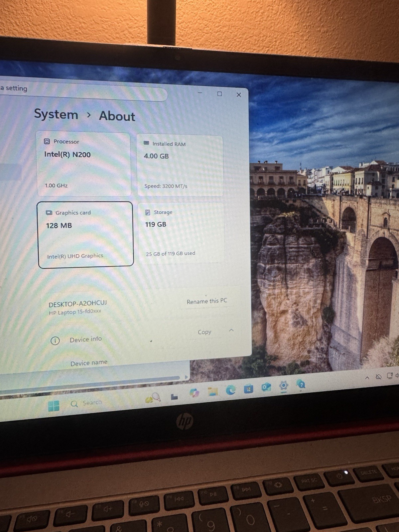Click Rename this PC button
This screenshot has width=399, height=532.
(207, 301)
